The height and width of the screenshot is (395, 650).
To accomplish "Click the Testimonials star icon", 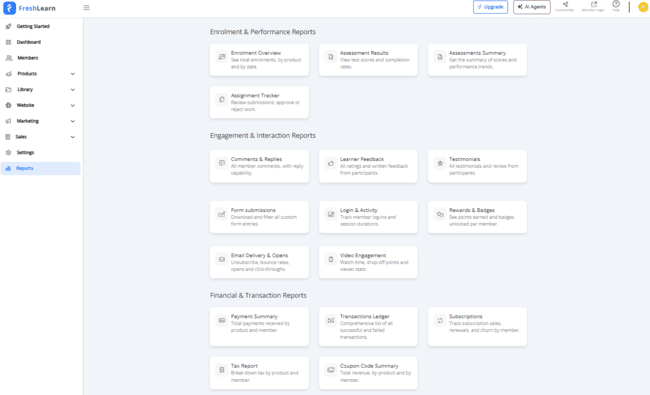I will coord(440,163).
